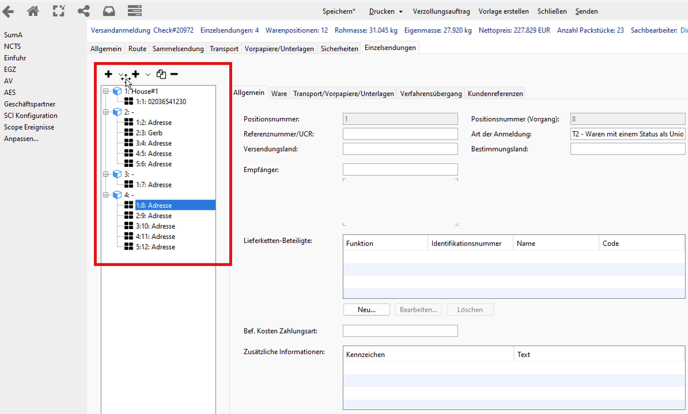Click the fullscreen expand icon
This screenshot has width=688, height=414.
coord(58,11)
